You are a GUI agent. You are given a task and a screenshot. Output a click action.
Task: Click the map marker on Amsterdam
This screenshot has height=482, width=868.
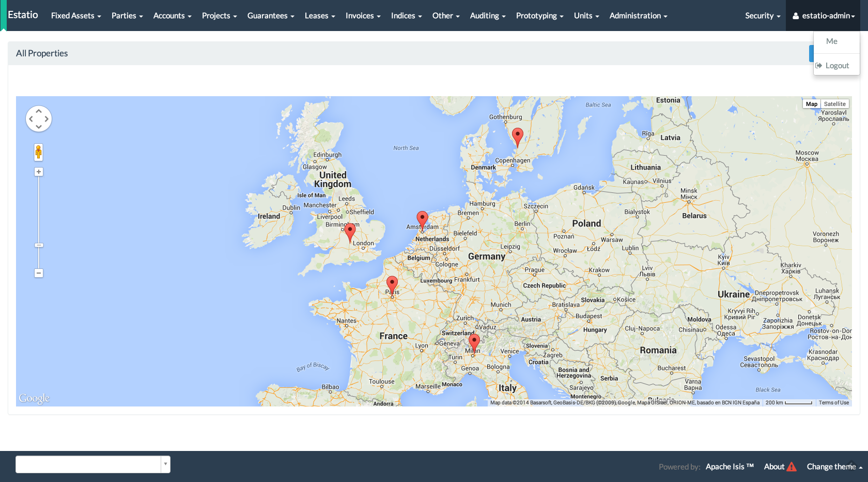click(x=422, y=220)
